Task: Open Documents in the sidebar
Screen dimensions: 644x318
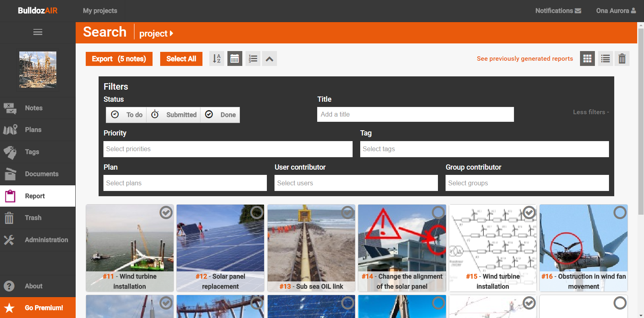Action: (38, 174)
